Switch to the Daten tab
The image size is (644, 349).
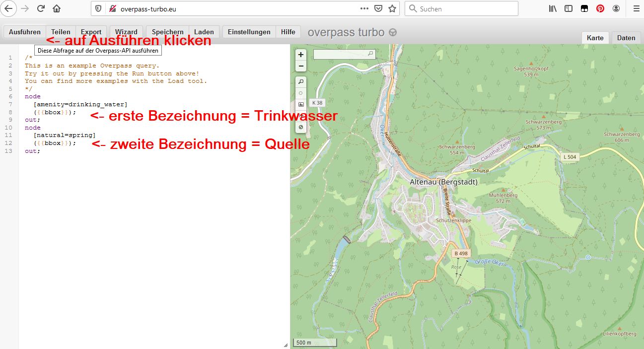626,38
